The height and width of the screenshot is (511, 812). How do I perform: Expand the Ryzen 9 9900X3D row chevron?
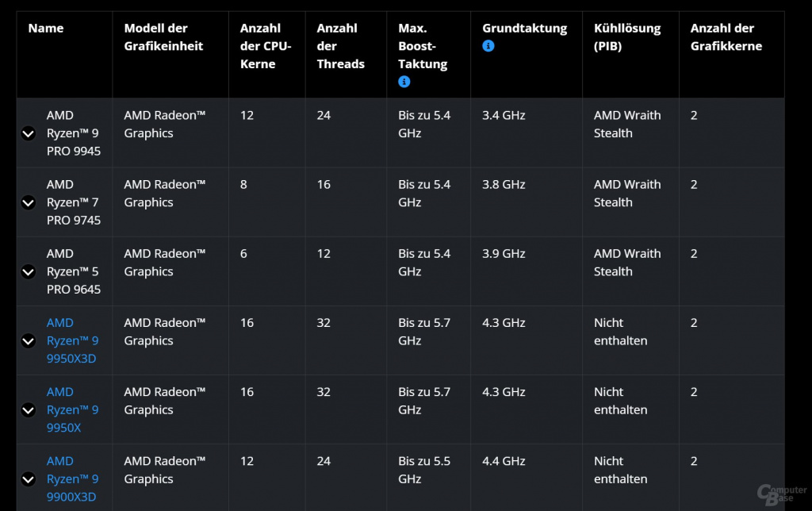pos(29,479)
